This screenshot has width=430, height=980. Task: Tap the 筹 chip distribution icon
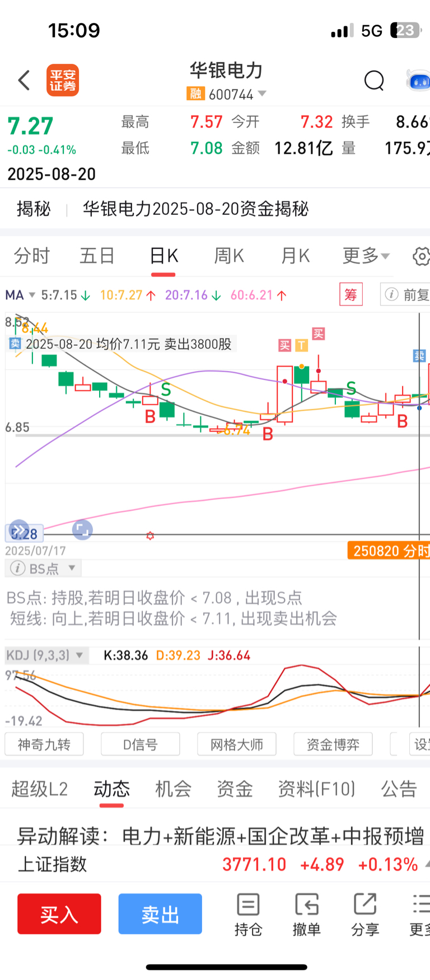click(x=351, y=294)
